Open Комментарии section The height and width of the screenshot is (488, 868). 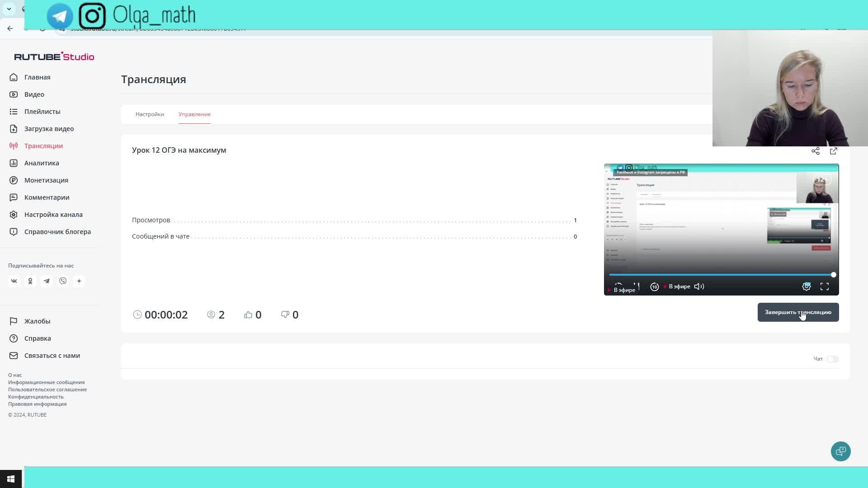tap(47, 197)
